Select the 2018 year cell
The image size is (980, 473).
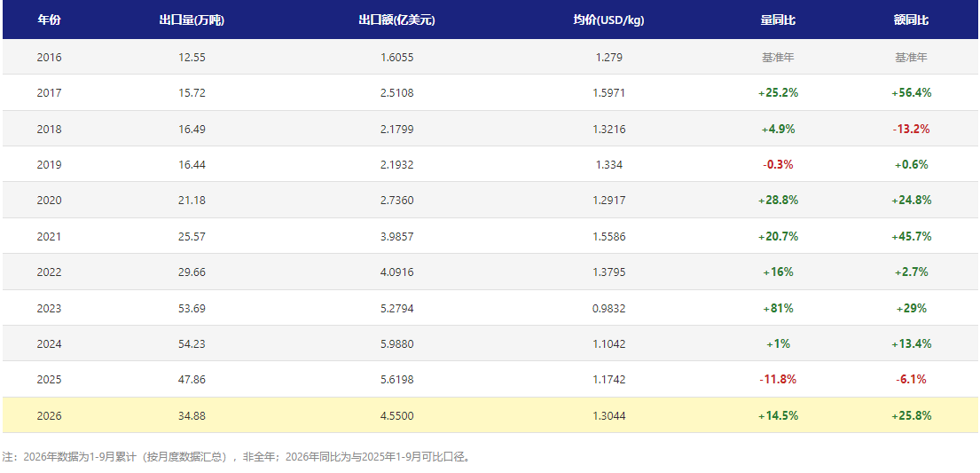(50, 129)
